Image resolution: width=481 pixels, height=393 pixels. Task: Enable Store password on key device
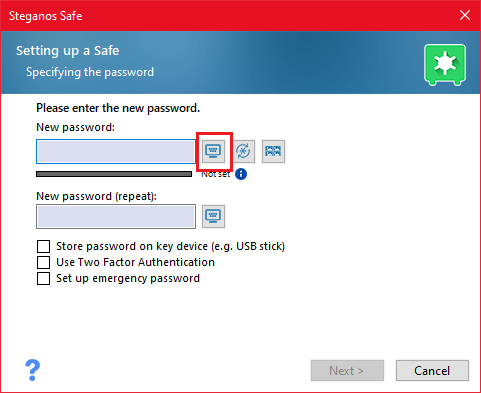[43, 246]
